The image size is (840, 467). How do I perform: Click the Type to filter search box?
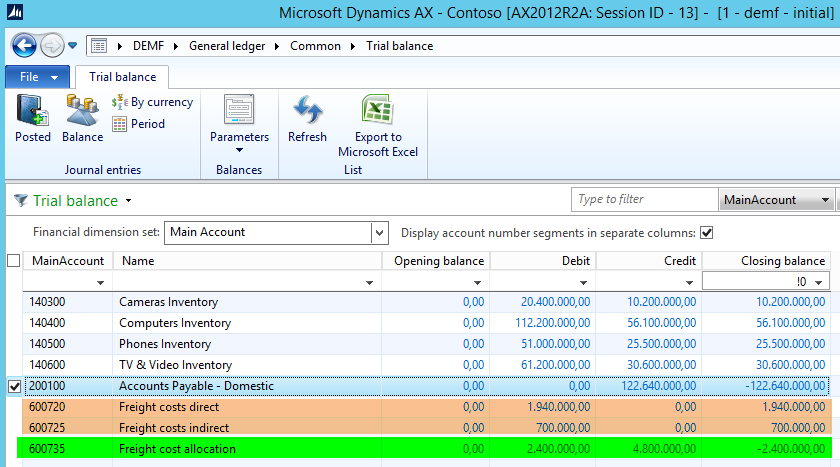pos(643,200)
